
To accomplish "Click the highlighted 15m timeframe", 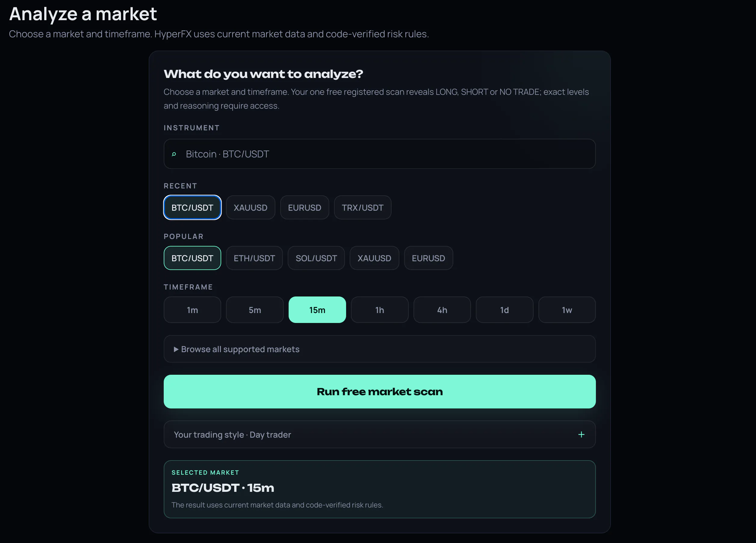I will tap(317, 310).
